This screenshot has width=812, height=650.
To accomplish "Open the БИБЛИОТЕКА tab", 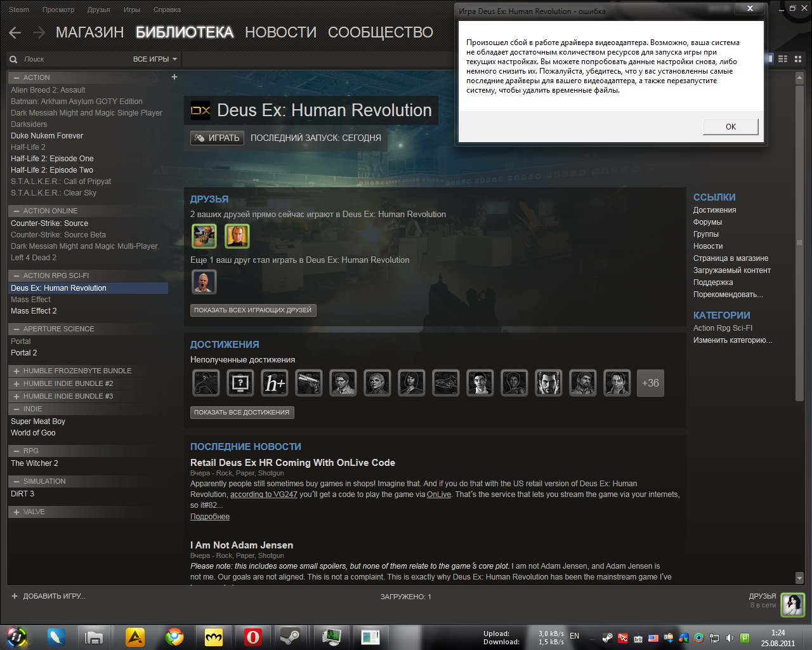I will click(x=185, y=32).
